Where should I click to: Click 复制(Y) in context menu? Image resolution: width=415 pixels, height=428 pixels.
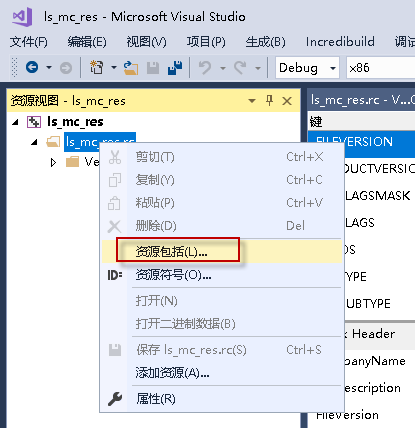pos(222,180)
